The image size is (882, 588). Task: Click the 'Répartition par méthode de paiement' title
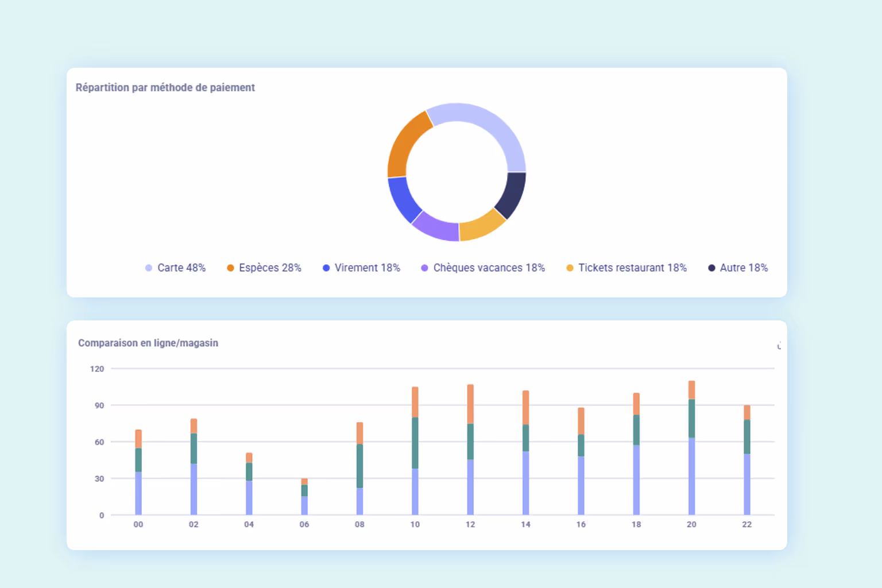point(165,87)
